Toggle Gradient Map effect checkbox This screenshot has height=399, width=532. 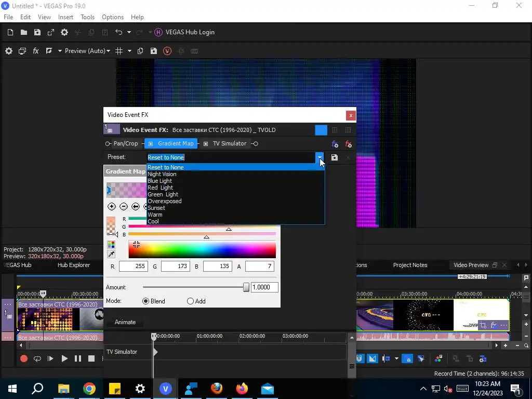tap(151, 144)
